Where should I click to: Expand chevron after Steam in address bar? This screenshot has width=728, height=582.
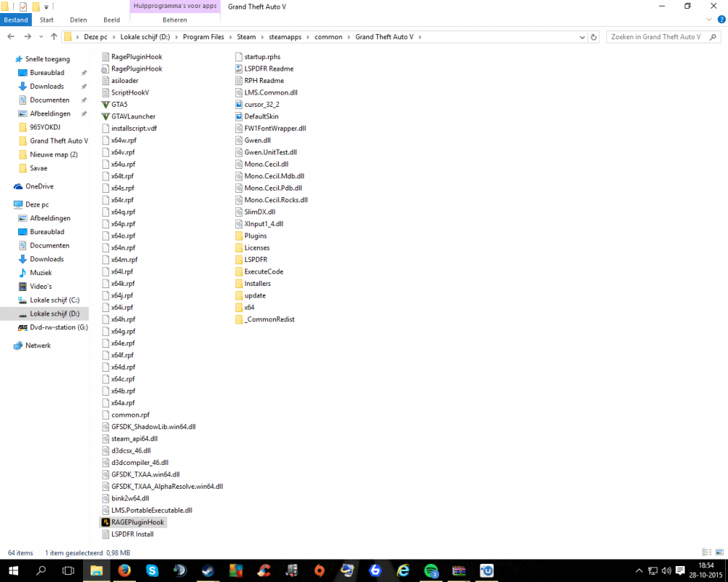pyautogui.click(x=262, y=37)
